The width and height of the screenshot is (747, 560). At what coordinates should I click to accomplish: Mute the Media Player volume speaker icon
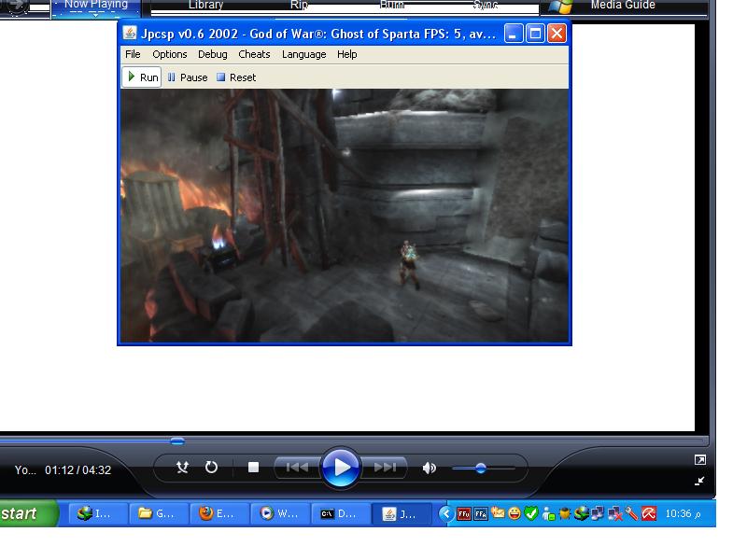(x=429, y=469)
